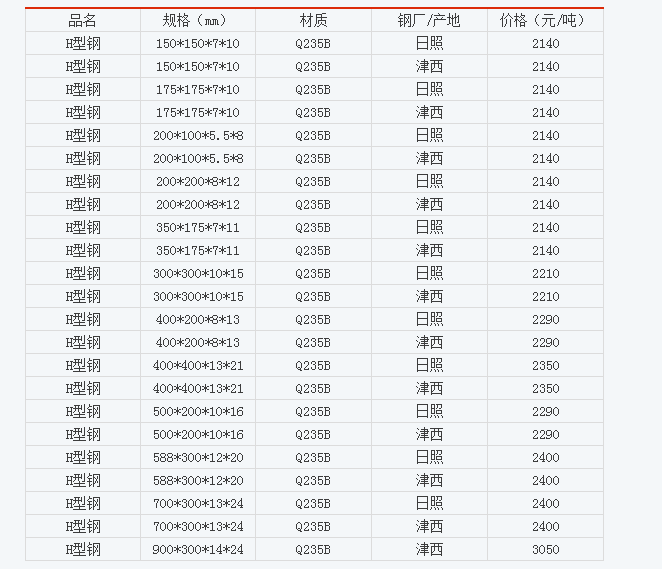This screenshot has height=569, width=662.
Task: Click spec 588*300*12*20 in the 津西 row
Action: click(198, 480)
